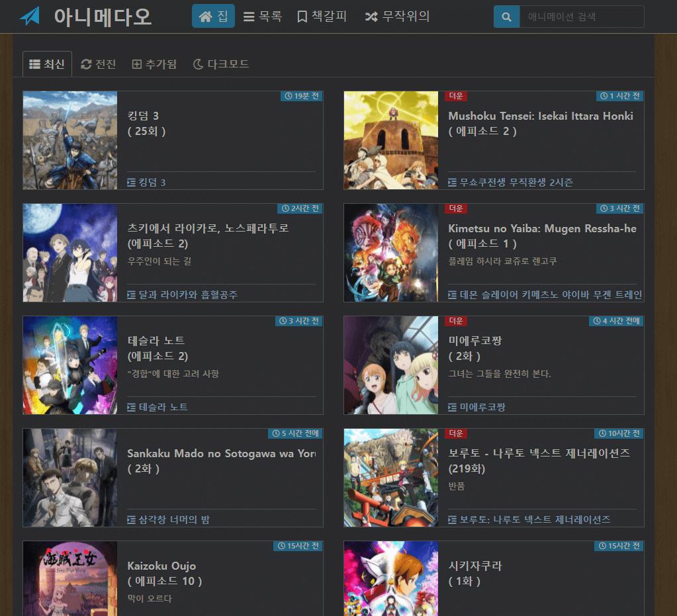This screenshot has height=616, width=677.
Task: Open the 목록 list menu
Action: pyautogui.click(x=263, y=17)
